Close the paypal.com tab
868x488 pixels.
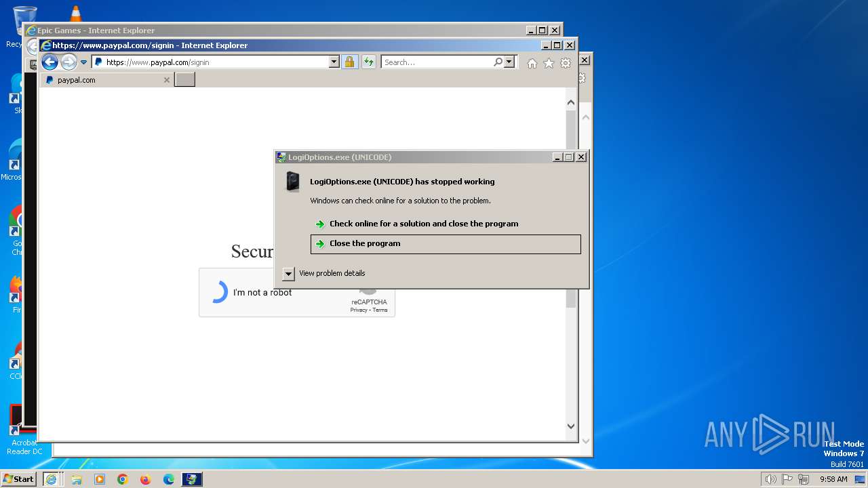click(x=167, y=80)
